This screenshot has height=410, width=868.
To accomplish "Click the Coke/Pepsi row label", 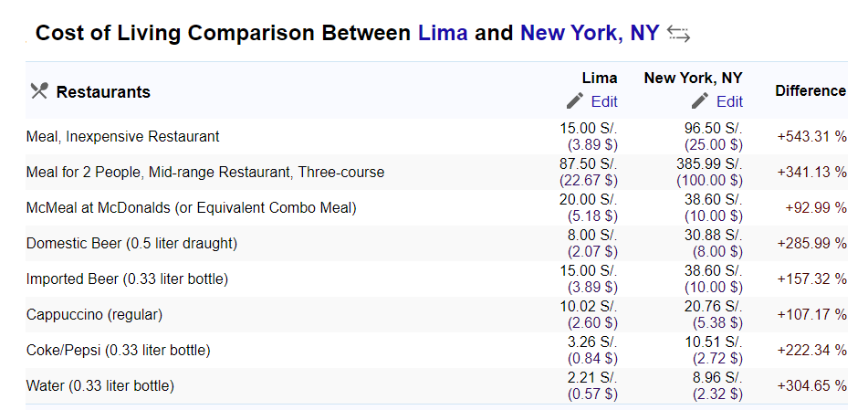I will click(x=119, y=350).
